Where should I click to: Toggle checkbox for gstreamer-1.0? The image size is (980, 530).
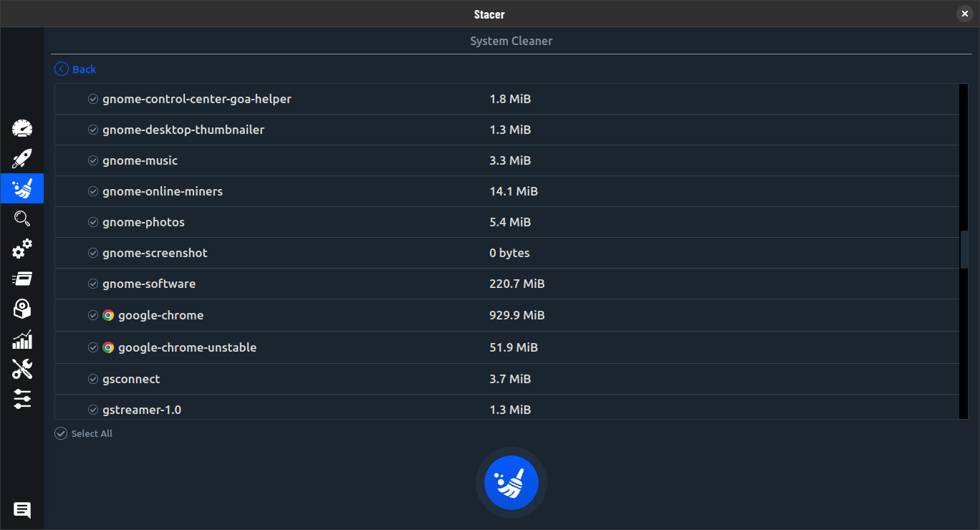tap(93, 410)
